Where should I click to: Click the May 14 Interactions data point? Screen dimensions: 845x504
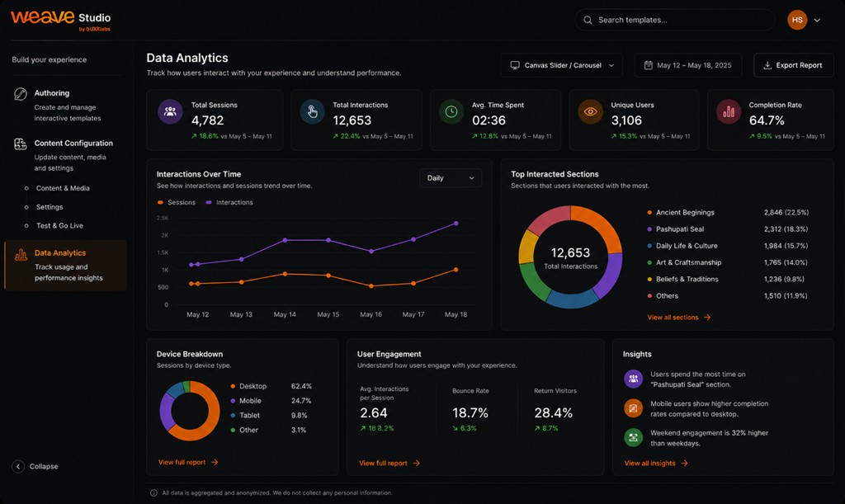coord(285,240)
